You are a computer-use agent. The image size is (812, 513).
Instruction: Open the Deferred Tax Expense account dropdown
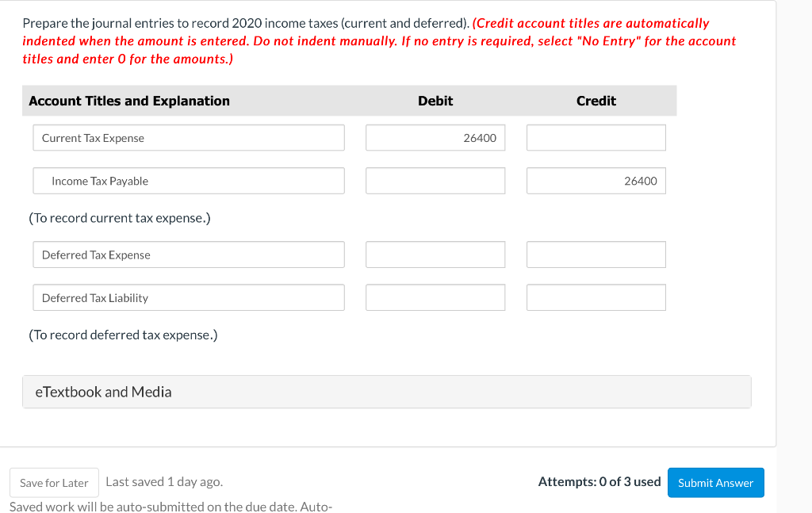(x=188, y=254)
